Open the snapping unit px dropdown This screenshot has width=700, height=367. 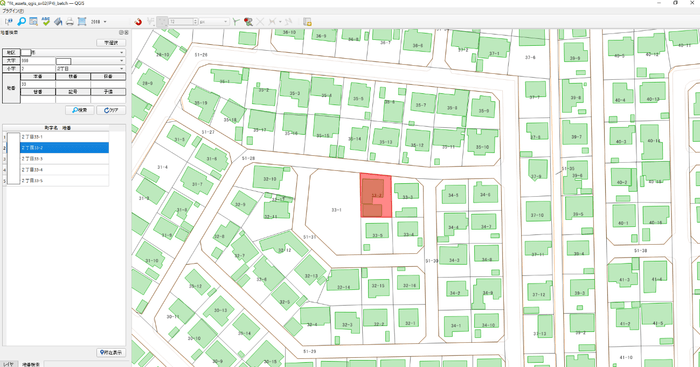pyautogui.click(x=214, y=21)
